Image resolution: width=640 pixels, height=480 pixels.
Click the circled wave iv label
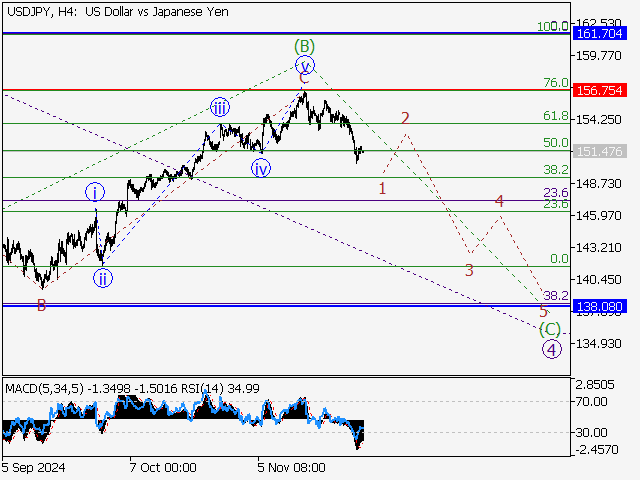coord(261,169)
